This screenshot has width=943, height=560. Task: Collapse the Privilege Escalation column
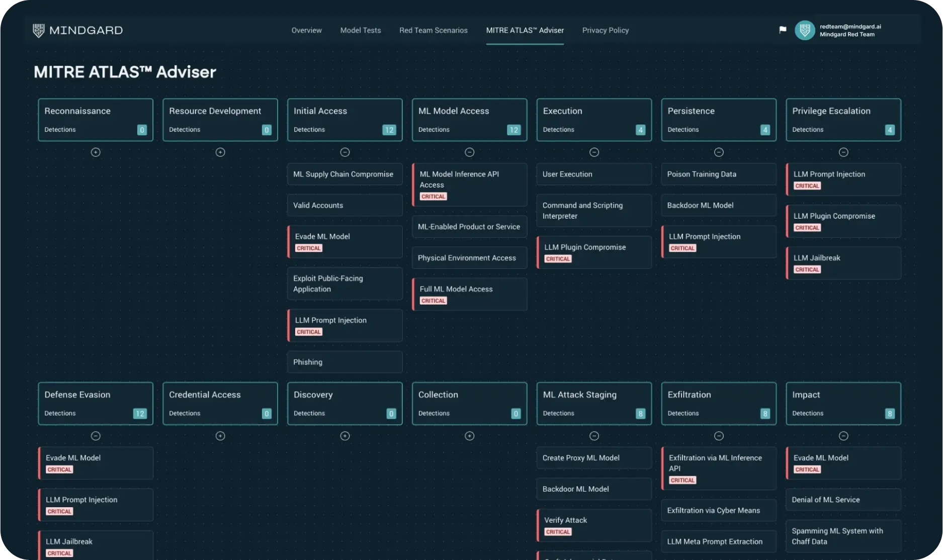click(844, 152)
